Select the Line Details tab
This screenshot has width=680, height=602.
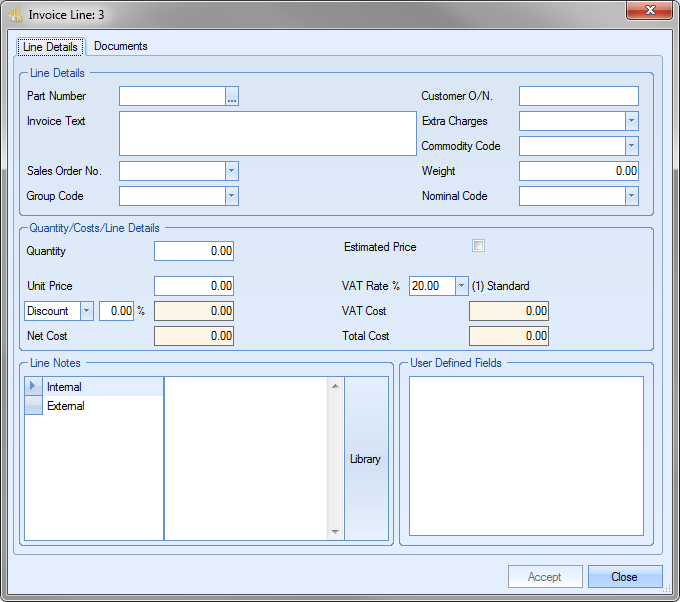pyautogui.click(x=50, y=47)
